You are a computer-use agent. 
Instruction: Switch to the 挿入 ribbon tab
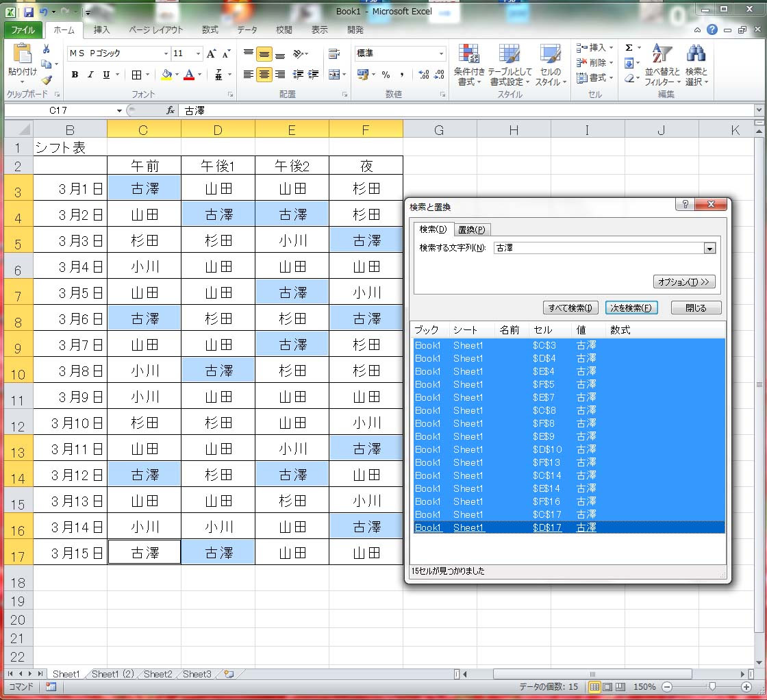click(101, 30)
